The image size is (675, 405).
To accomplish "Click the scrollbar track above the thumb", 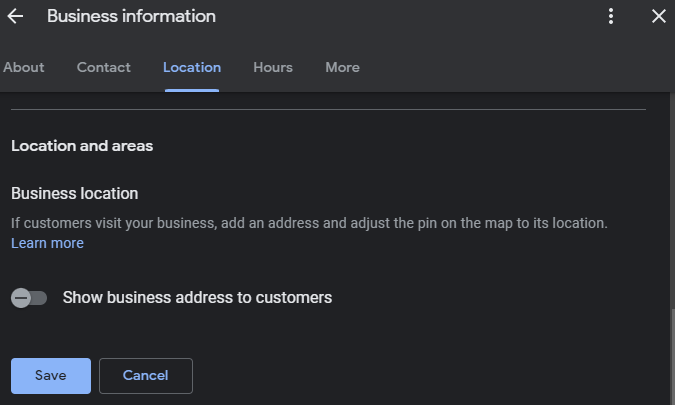I will click(x=672, y=200).
